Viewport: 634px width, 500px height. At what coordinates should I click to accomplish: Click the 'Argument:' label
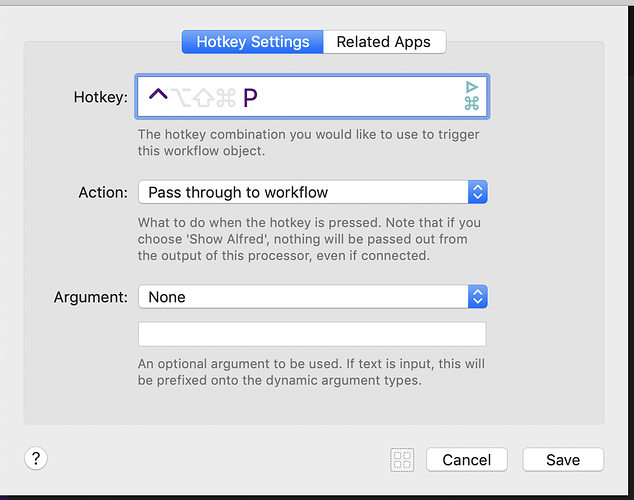tap(91, 297)
